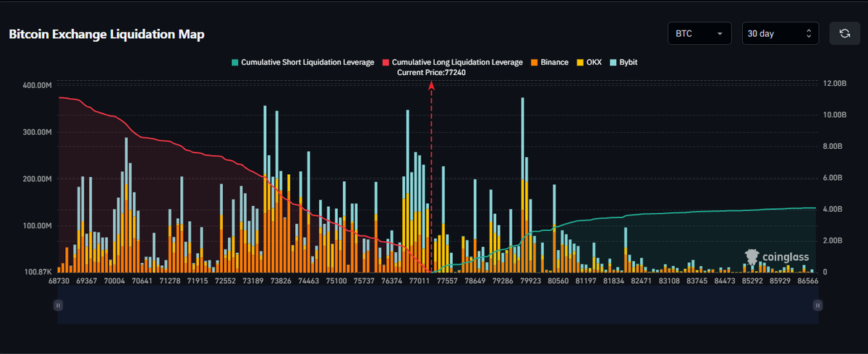Click the 100.87K left axis label
868x354 pixels.
[38, 272]
